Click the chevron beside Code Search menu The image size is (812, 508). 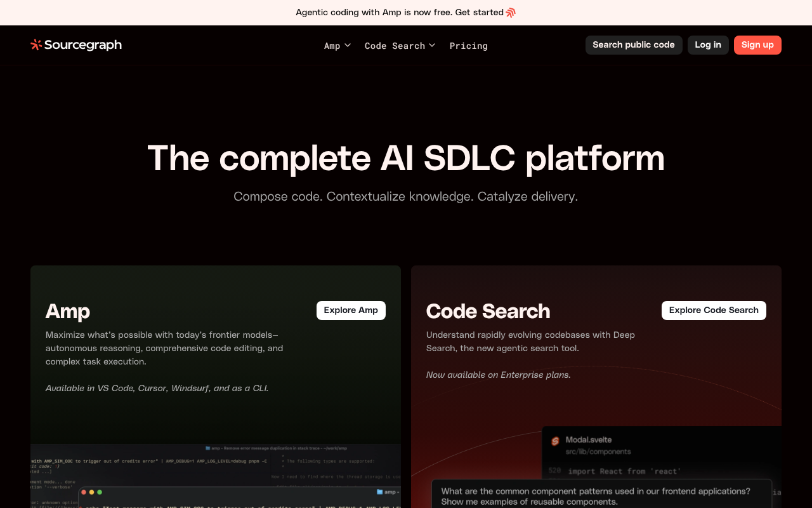(432, 45)
